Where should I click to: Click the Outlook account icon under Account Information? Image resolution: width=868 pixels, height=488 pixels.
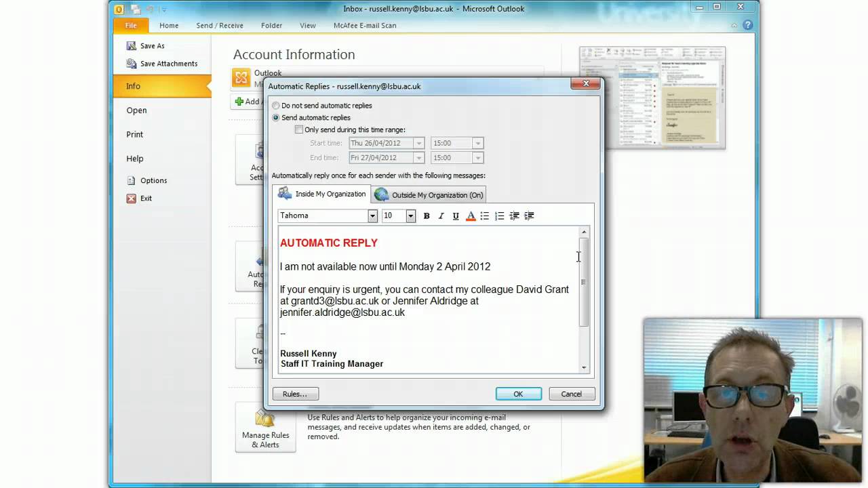point(241,77)
